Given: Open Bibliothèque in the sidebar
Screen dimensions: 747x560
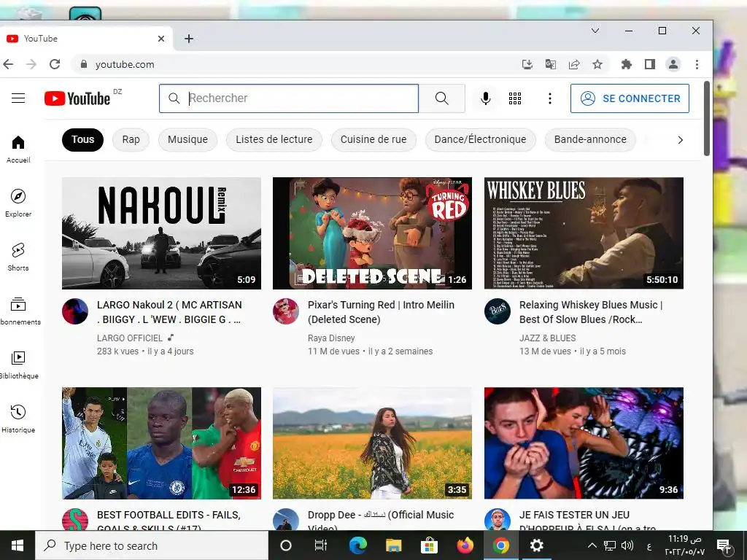Looking at the screenshot, I should point(19,365).
